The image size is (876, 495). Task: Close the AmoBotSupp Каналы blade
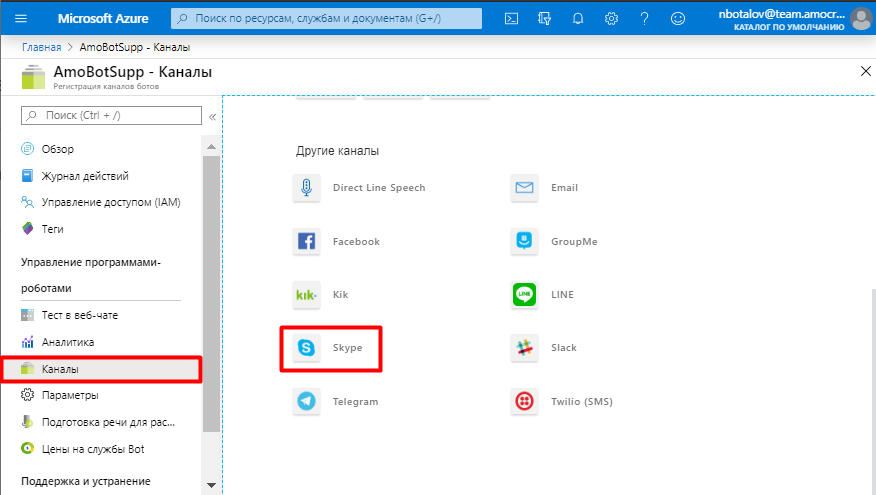pos(865,71)
